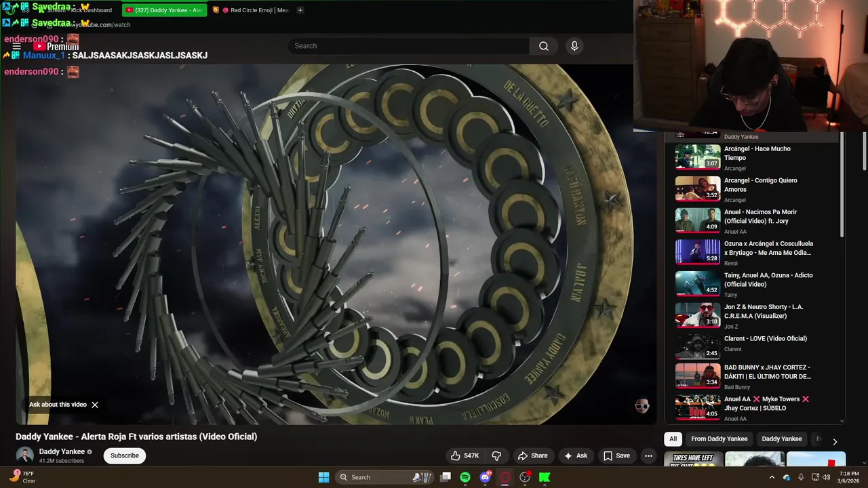The image size is (868, 488).
Task: Click the YouTube search magnifier button
Action: coord(544,46)
